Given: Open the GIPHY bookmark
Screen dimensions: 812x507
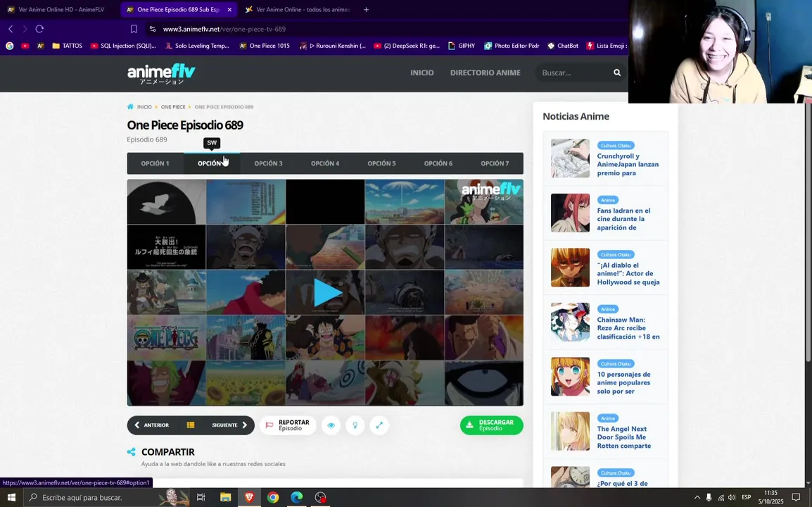Looking at the screenshot, I should point(462,46).
